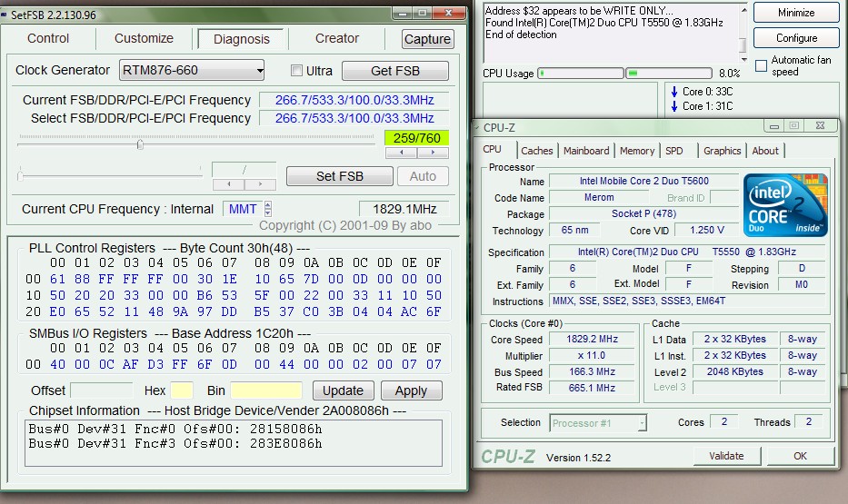This screenshot has height=504, width=848.
Task: Click the Level 2 cache value 2048 KBytes
Action: [x=735, y=371]
